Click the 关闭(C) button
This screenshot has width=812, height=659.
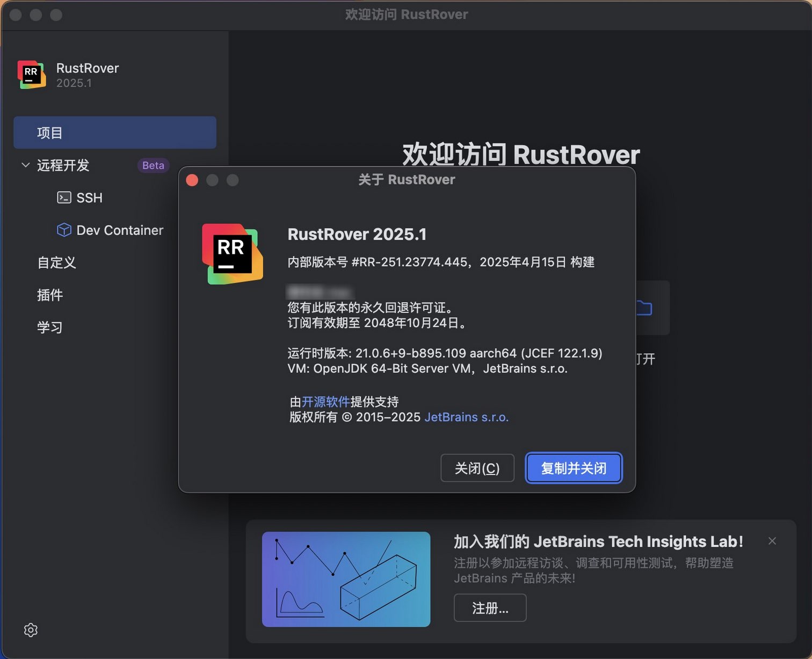pos(477,468)
